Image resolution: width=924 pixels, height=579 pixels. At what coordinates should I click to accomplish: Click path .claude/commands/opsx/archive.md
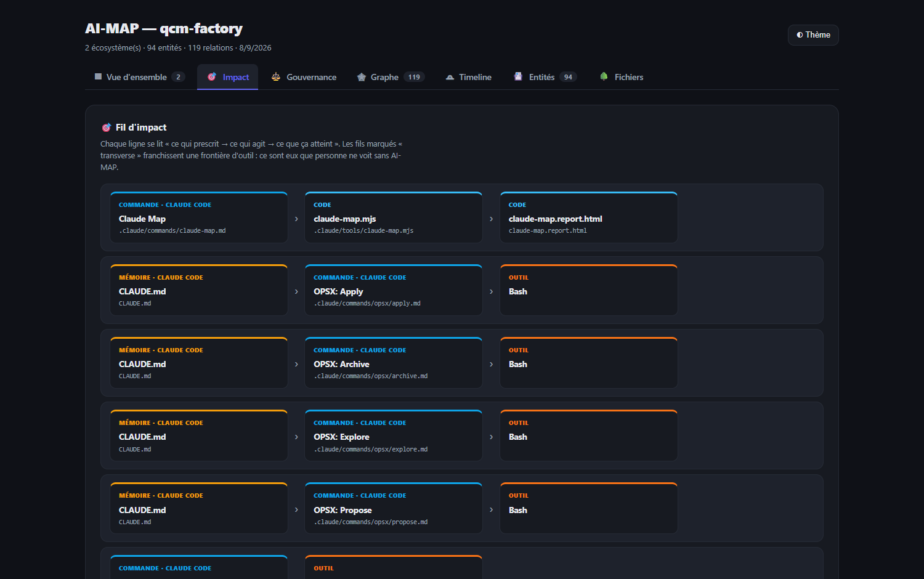[371, 376]
